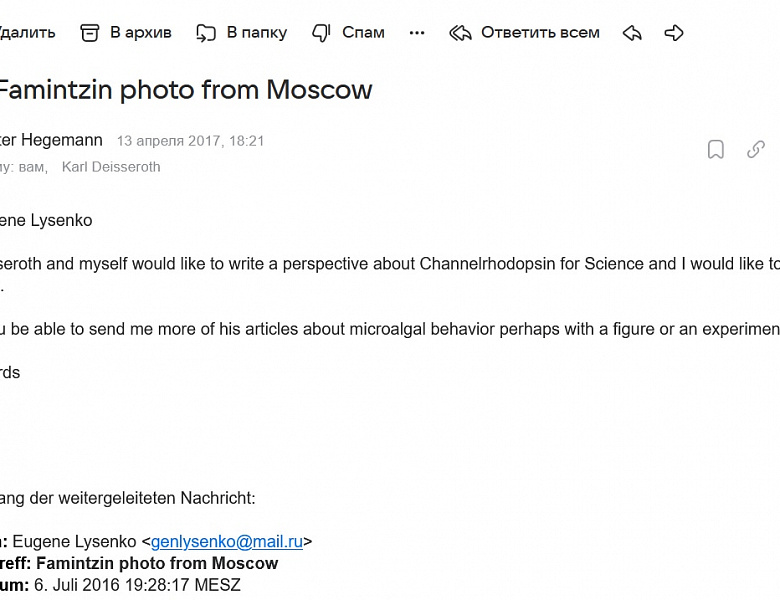Viewport: 780px width, 600px height.
Task: Click the date '13 апреля 2017, 18:21'
Action: tap(191, 141)
